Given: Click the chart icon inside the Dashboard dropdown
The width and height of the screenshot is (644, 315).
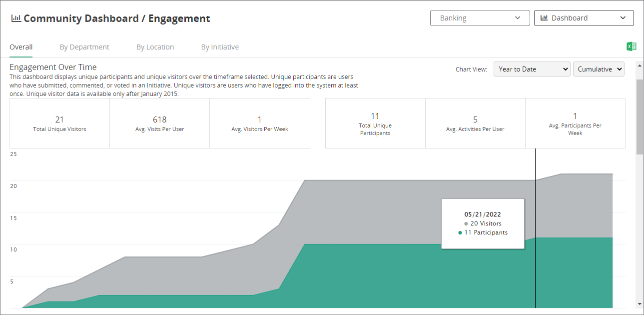Looking at the screenshot, I should click(x=544, y=18).
